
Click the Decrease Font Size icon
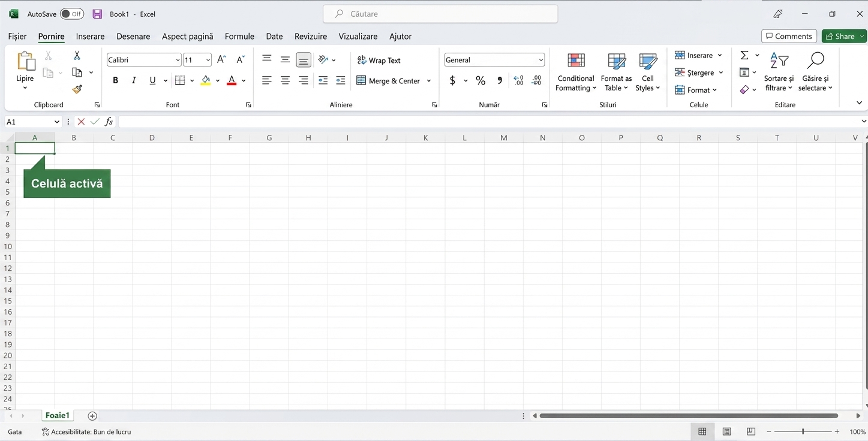(x=241, y=59)
